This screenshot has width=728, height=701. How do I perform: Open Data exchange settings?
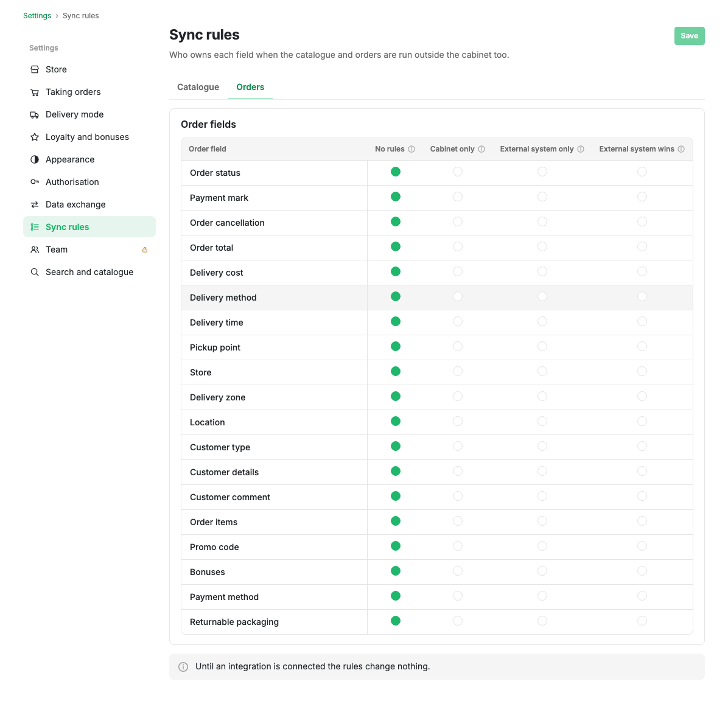[x=89, y=204]
